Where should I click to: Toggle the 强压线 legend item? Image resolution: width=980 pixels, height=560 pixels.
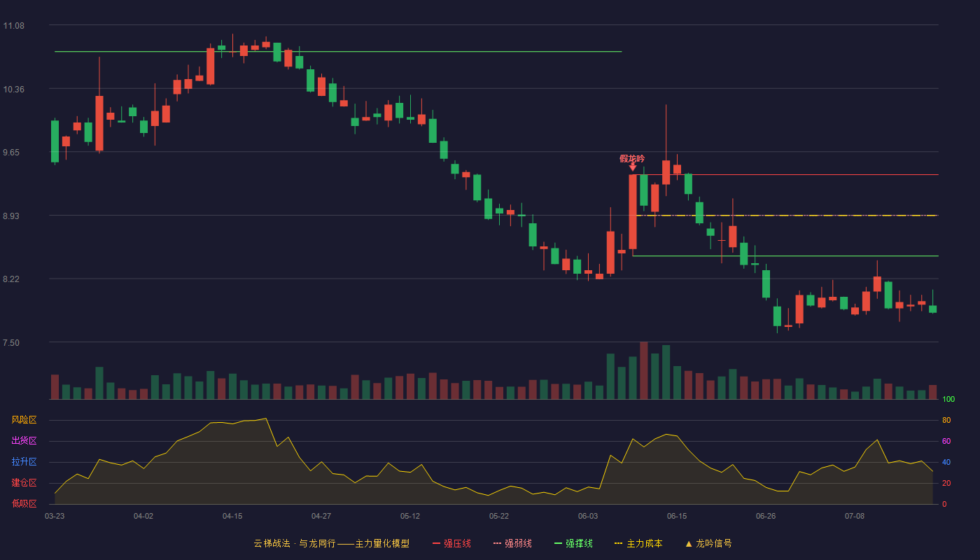(451, 543)
